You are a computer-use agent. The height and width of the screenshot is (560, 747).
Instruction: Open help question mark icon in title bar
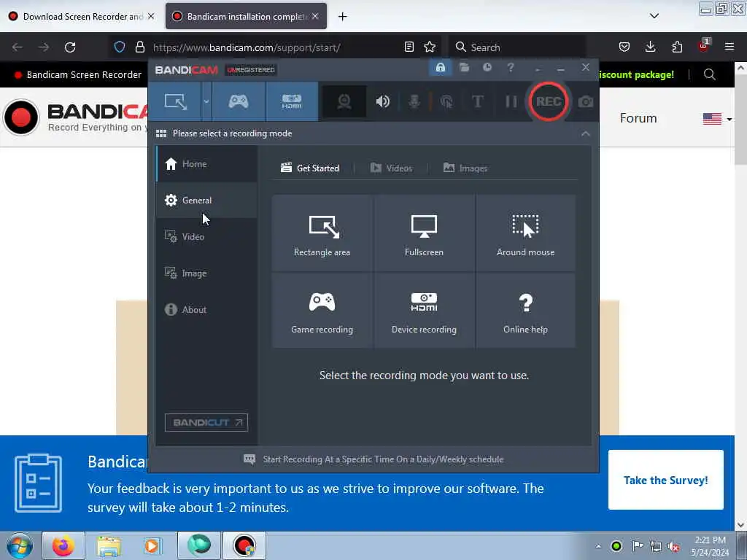click(510, 68)
